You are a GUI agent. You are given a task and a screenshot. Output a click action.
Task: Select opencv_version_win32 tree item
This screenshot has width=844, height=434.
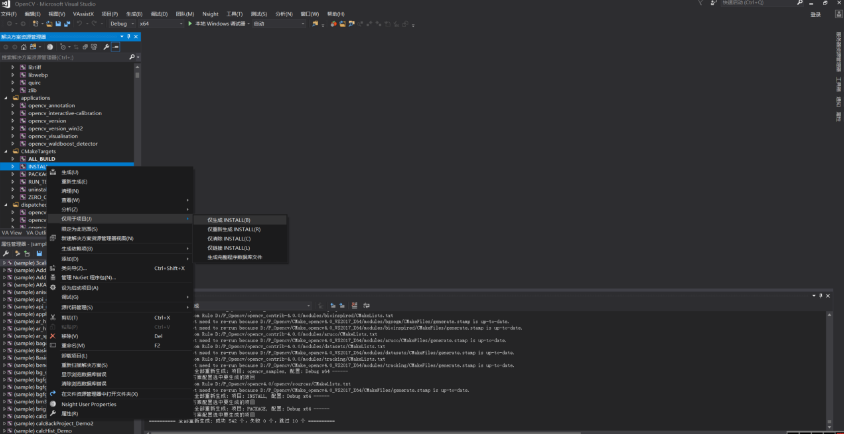pos(55,129)
